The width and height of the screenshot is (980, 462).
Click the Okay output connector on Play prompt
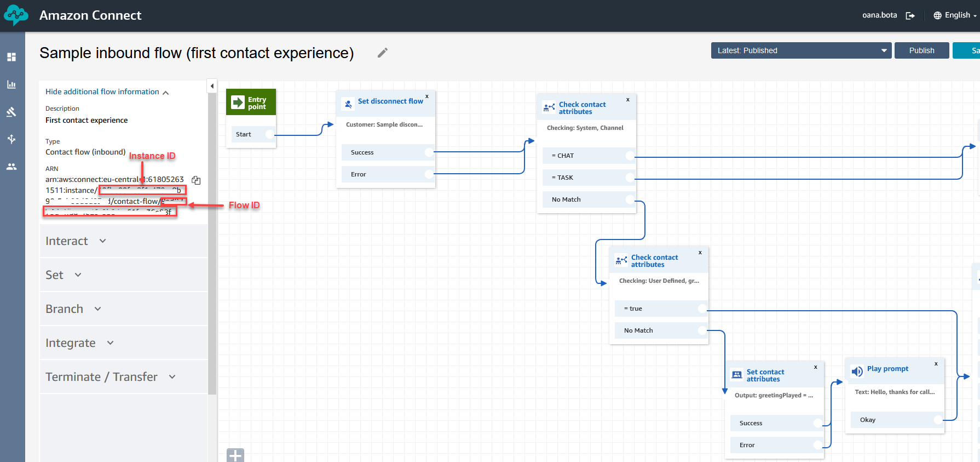point(938,420)
